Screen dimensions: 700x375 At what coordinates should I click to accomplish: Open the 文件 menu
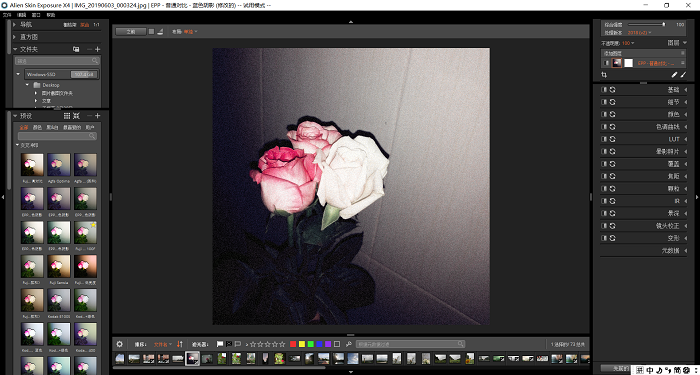[x=7, y=15]
